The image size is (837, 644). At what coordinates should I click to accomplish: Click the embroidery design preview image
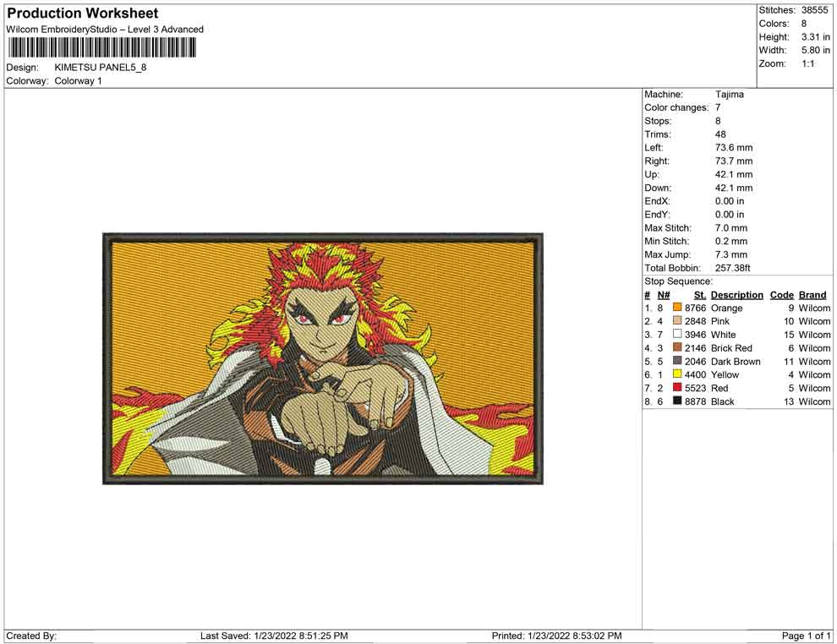[x=323, y=358]
